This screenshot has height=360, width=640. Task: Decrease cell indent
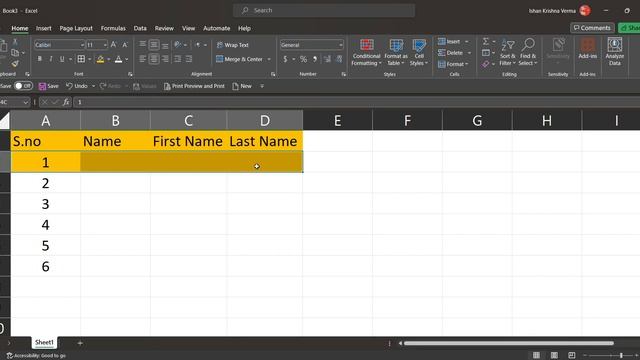178,59
